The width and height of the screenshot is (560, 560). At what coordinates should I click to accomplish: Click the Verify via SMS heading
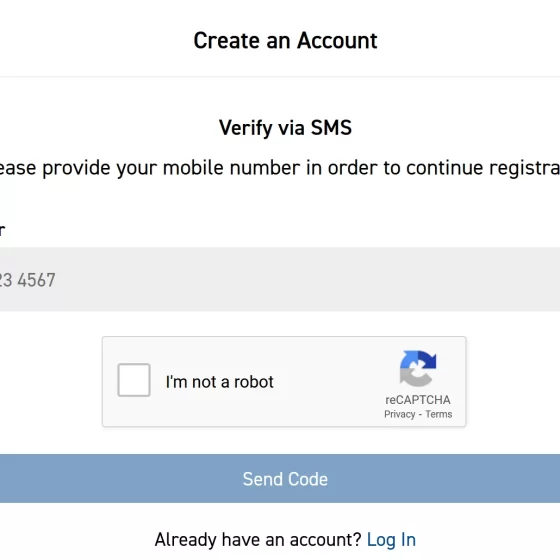pyautogui.click(x=285, y=128)
